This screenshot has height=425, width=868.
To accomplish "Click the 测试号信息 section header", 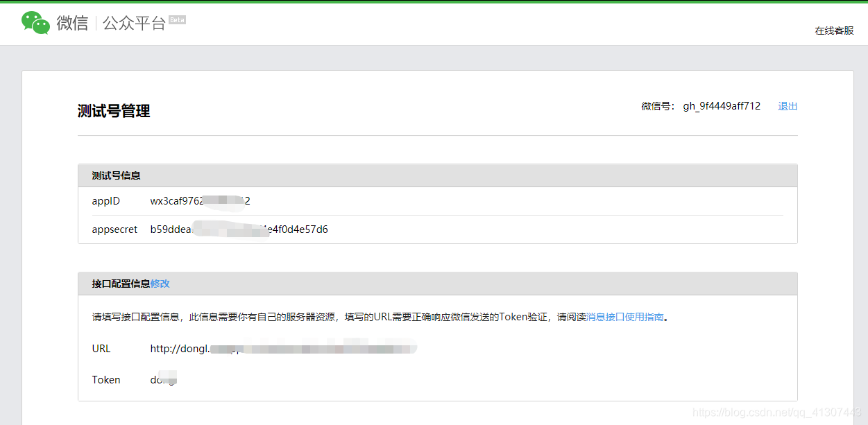I will coord(438,175).
